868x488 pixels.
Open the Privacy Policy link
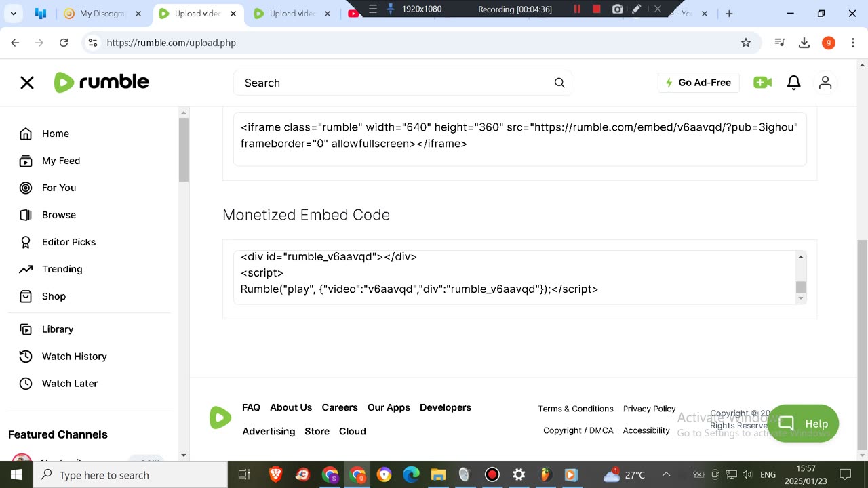650,409
